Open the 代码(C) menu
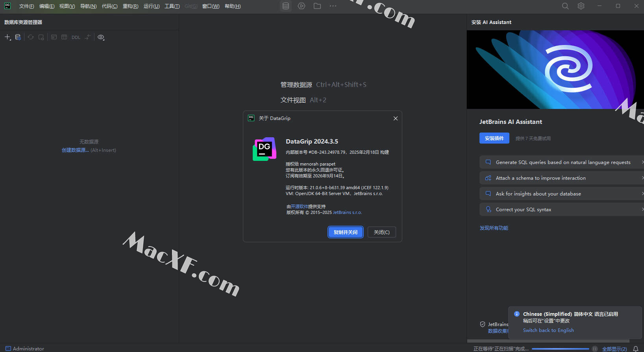The image size is (644, 352). [109, 6]
